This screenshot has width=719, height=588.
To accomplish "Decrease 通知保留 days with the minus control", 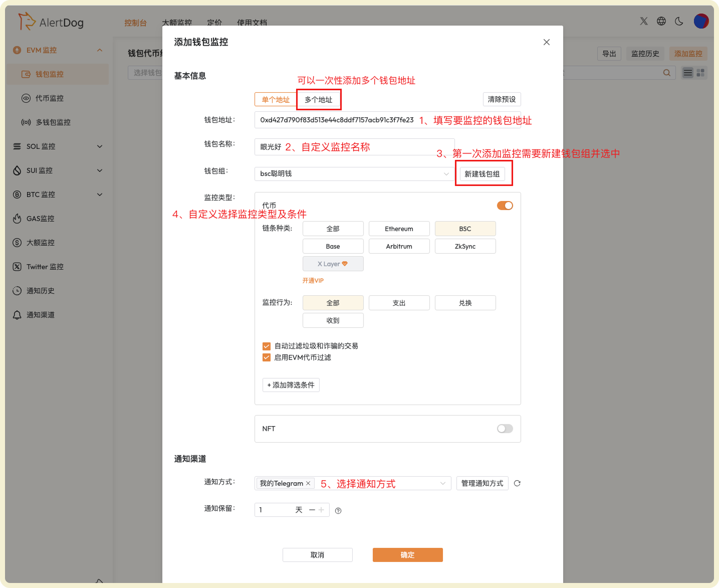I will click(x=312, y=509).
